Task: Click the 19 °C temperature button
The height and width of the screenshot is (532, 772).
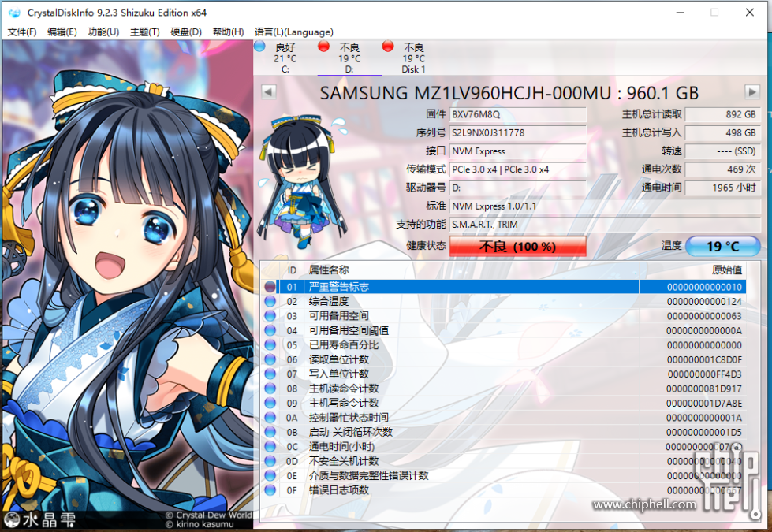Action: coord(723,246)
